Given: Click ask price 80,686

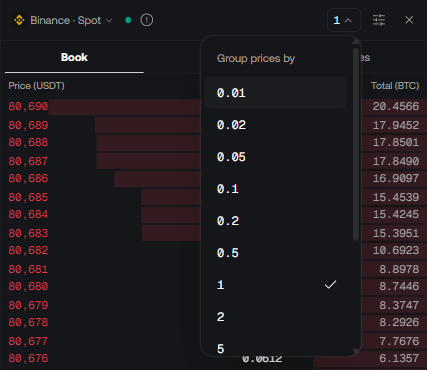Looking at the screenshot, I should pyautogui.click(x=28, y=178).
